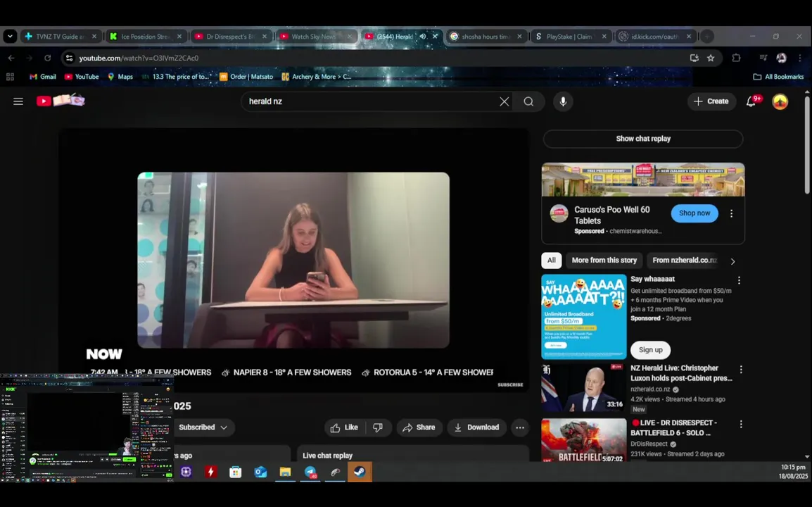Viewport: 812px width, 507px height.
Task: Clear the 'herald nz' search text
Action: 504,101
